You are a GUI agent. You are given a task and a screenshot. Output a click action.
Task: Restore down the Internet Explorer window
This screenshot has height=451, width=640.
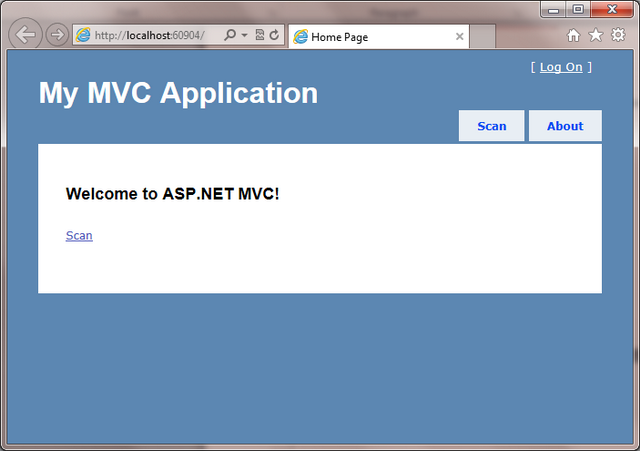(x=578, y=9)
